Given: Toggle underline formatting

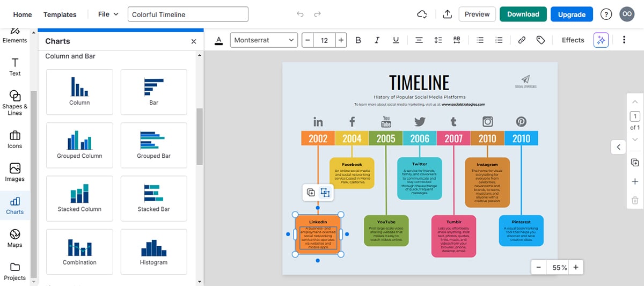Looking at the screenshot, I should [x=396, y=40].
